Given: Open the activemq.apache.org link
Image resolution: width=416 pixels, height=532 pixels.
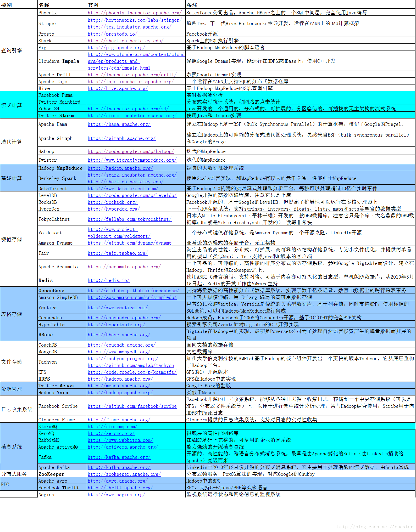Looking at the screenshot, I should [123, 447].
